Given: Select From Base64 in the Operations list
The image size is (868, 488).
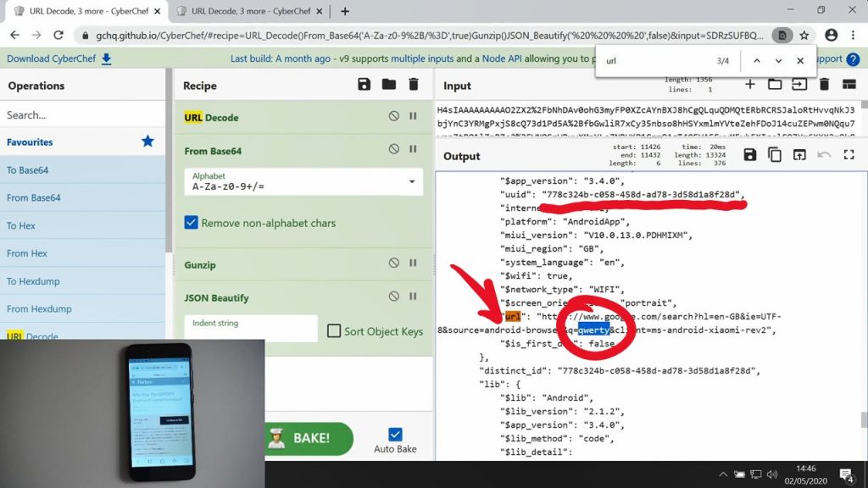Looking at the screenshot, I should click(83, 197).
